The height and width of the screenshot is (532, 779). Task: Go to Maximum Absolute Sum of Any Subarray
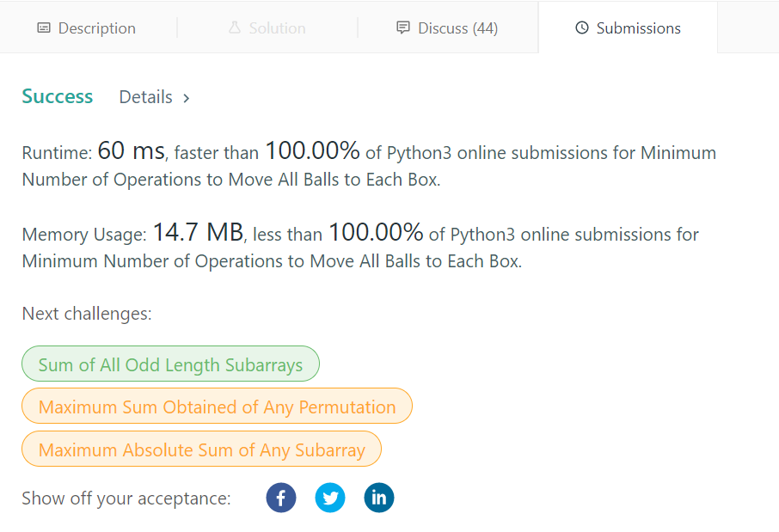tap(201, 449)
